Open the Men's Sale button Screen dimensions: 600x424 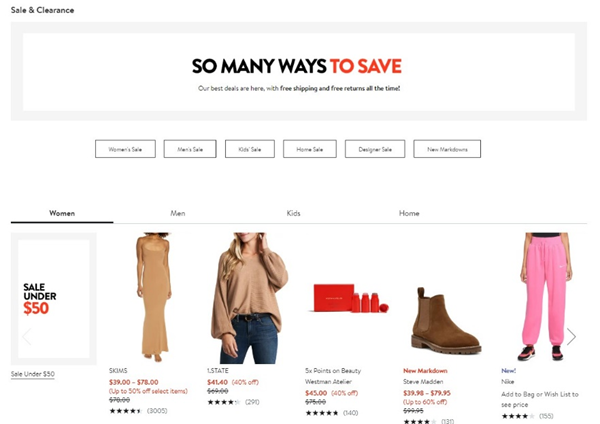pyautogui.click(x=190, y=149)
